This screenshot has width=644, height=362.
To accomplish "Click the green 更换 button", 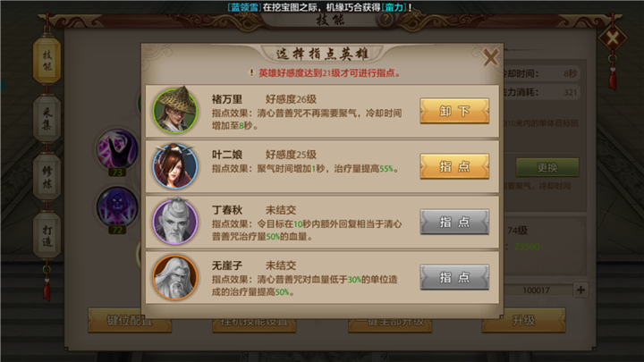I will [x=547, y=167].
